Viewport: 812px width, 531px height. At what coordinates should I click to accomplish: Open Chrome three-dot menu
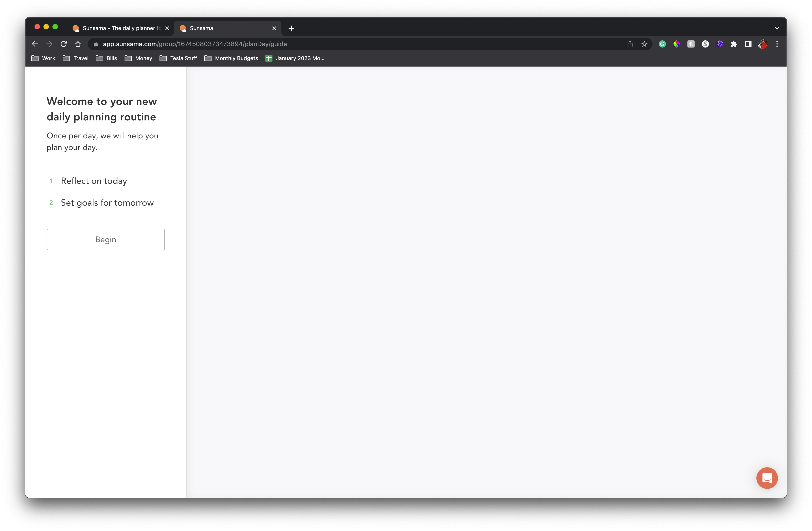[777, 44]
